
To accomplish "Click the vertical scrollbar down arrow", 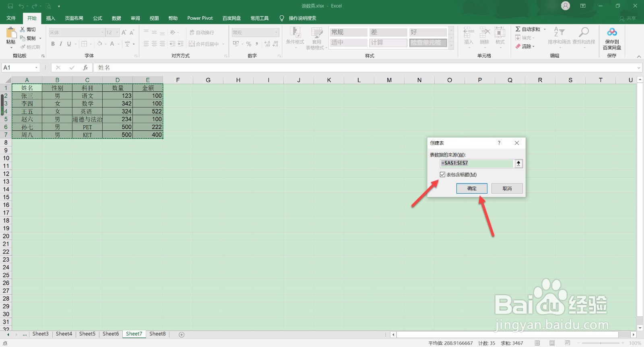I will [x=640, y=328].
